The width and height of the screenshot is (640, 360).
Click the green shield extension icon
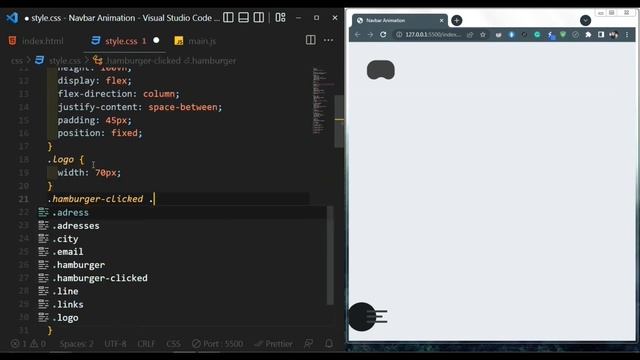563,35
